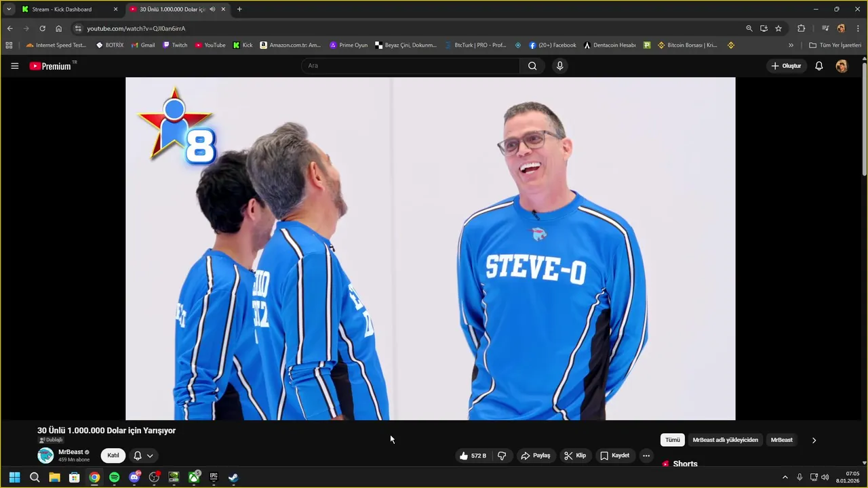
Task: Pause video by clicking the player
Action: [x=430, y=248]
